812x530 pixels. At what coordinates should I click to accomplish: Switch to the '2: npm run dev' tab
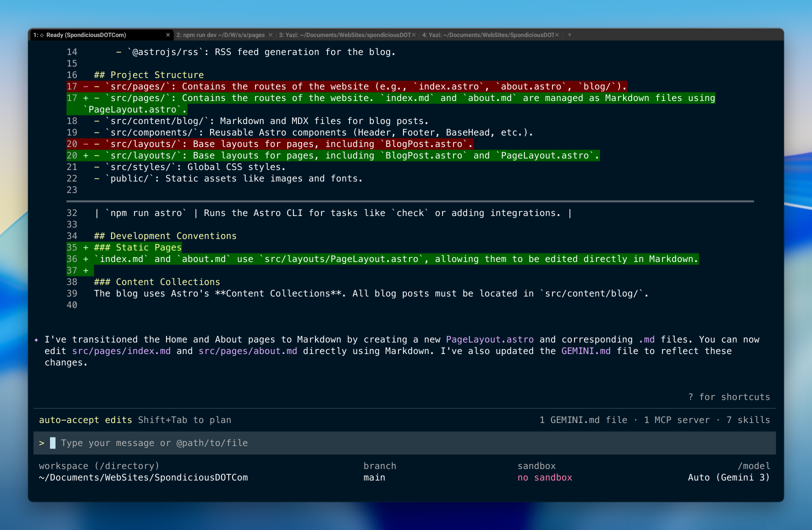(x=220, y=35)
